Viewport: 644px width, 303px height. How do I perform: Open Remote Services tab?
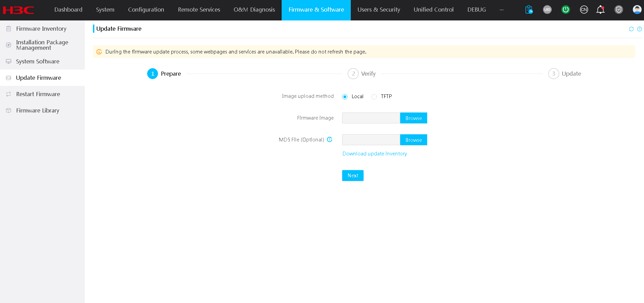coord(199,10)
